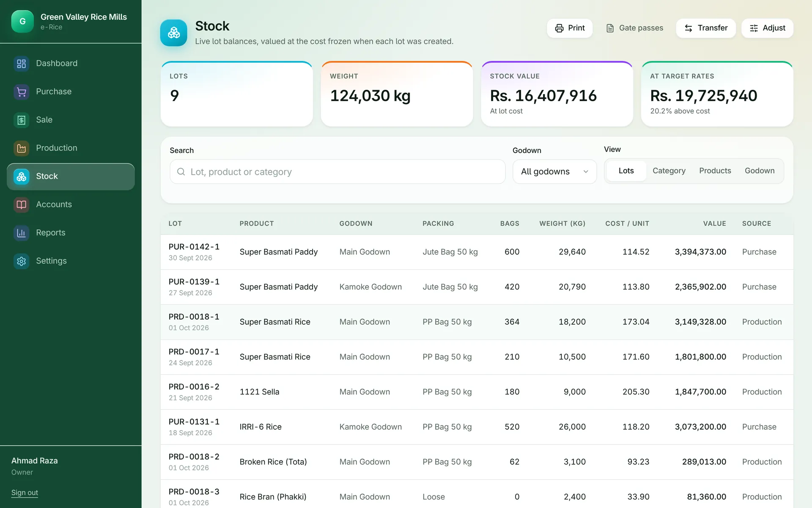Open the All godowns dropdown

[x=554, y=171]
